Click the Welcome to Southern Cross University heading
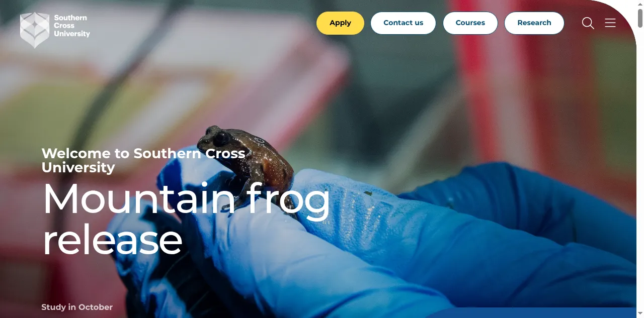 pos(143,160)
